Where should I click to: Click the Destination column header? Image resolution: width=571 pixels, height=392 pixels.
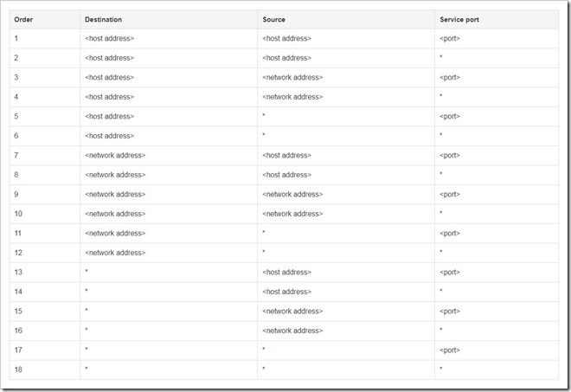coord(103,19)
